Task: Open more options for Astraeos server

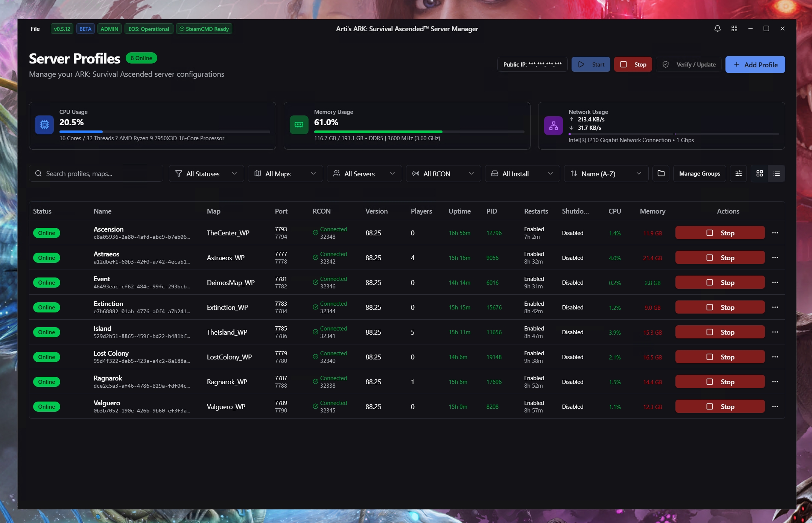Action: pos(775,258)
